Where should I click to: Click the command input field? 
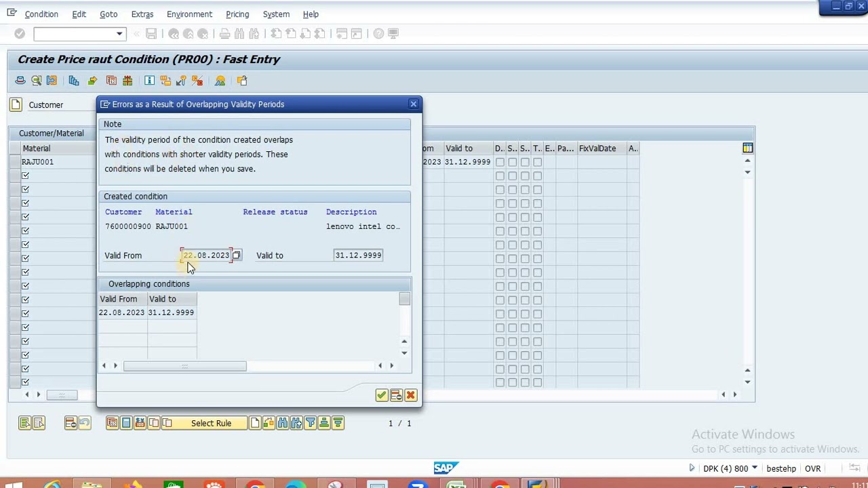pyautogui.click(x=75, y=33)
